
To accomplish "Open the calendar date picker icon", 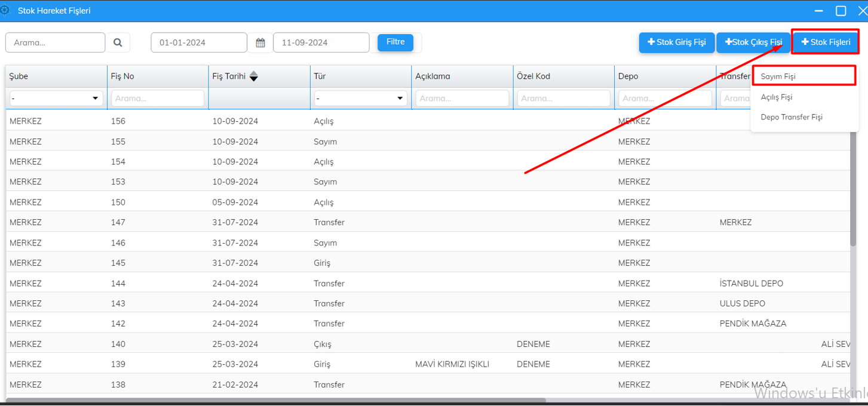I will [260, 42].
